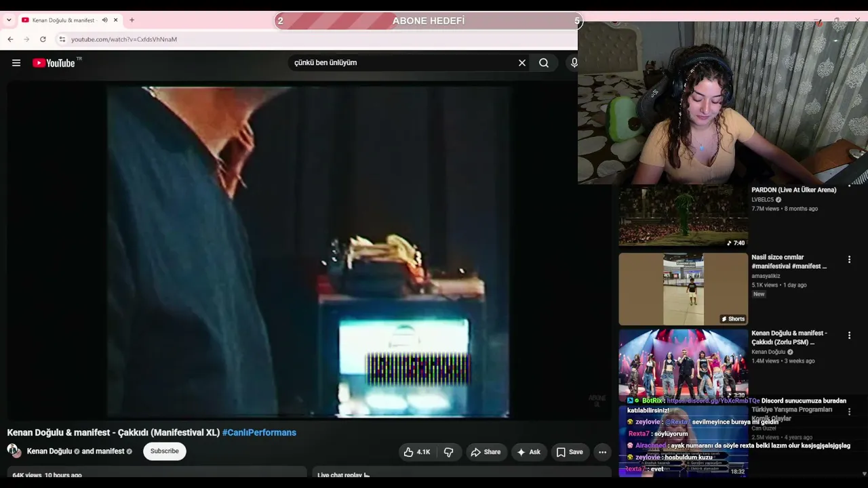Play the Çakkıdı (Zorlu PSM) thumbnail

(x=683, y=365)
